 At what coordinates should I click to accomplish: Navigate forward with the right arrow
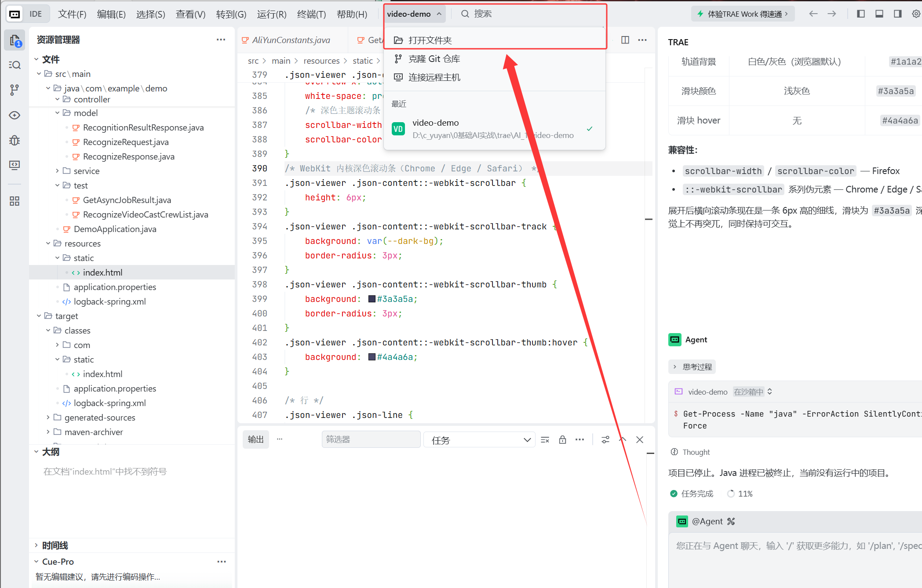832,14
